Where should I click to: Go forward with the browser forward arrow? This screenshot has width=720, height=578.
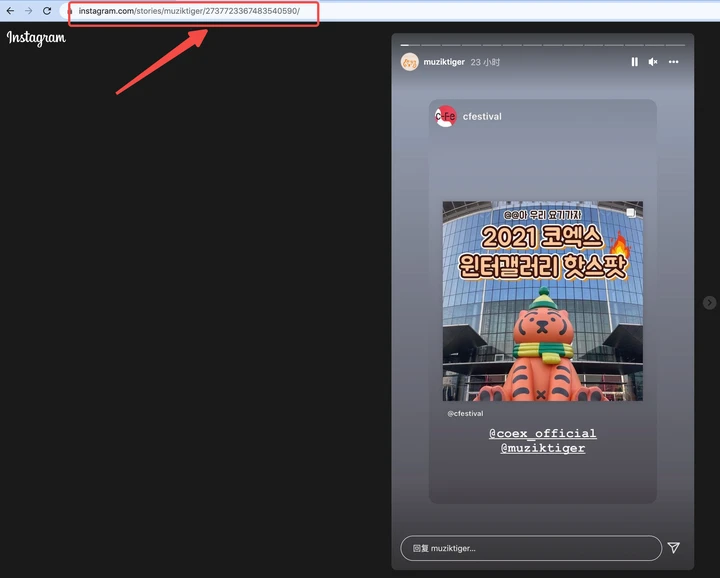28,11
